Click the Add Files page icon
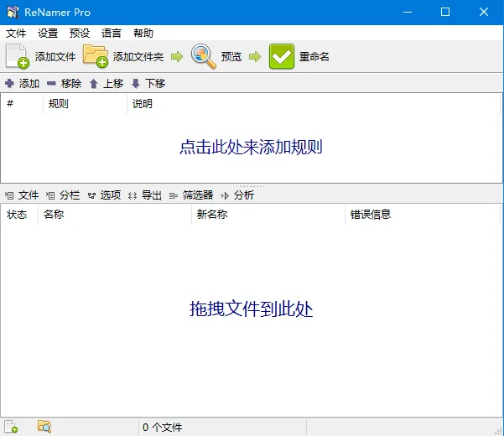504x436 pixels. coord(18,56)
